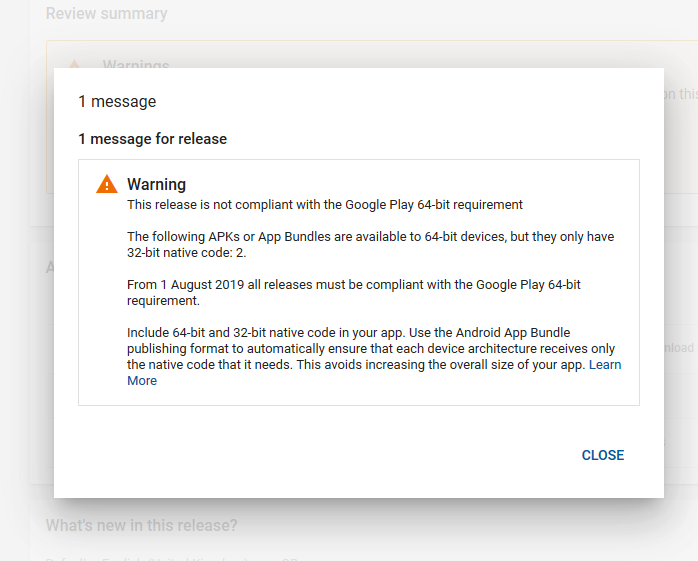
Task: Close the message dialog with CLOSE
Action: (x=603, y=455)
